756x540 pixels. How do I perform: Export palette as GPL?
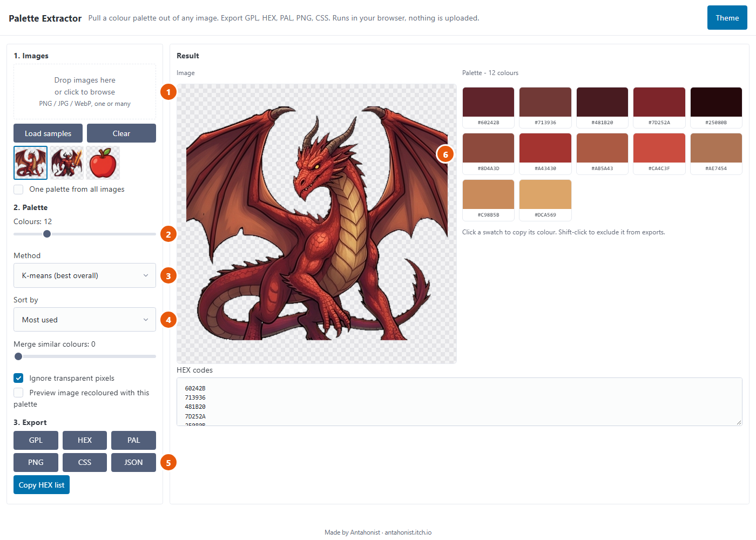(x=36, y=440)
